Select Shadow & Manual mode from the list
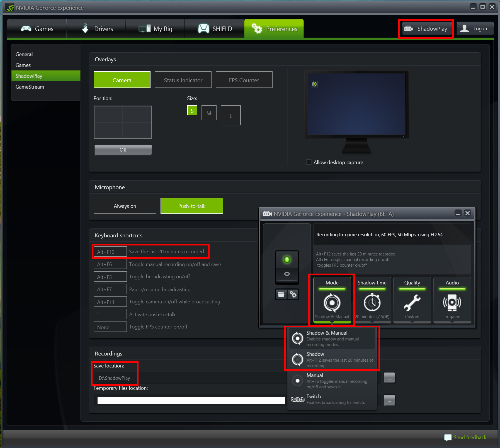Viewport: 500px width, 448px height. [x=332, y=338]
